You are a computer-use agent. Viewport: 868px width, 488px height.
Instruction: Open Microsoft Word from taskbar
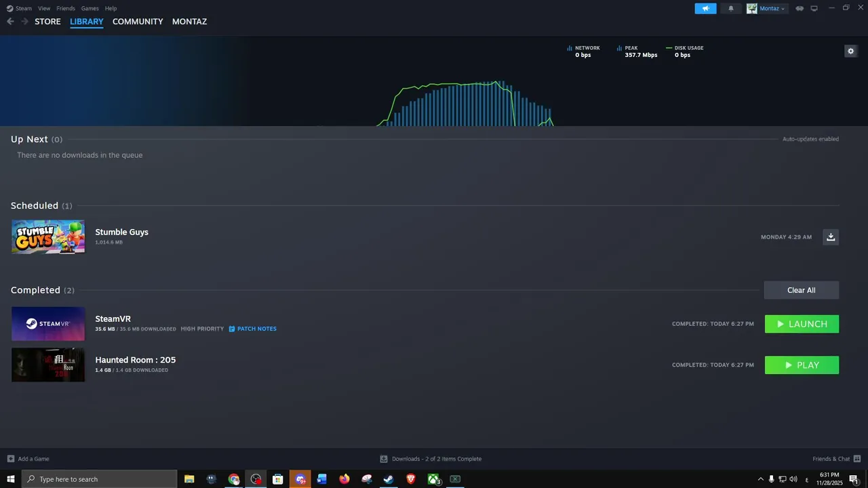[x=322, y=479]
